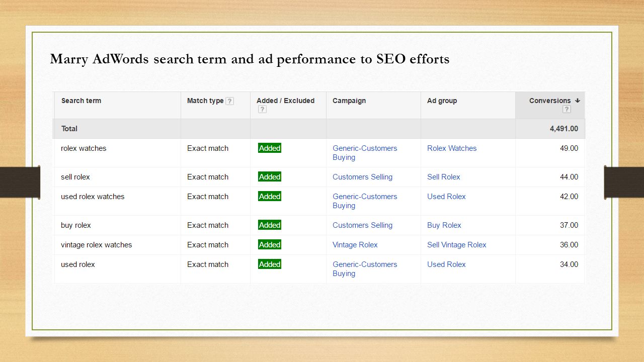The height and width of the screenshot is (362, 644).
Task: Open the Buy Rolex ad group link
Action: click(x=444, y=225)
